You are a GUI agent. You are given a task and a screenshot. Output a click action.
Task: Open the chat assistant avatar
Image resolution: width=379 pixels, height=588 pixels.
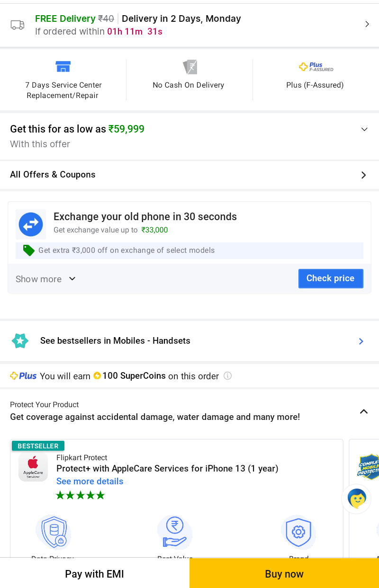coord(356,499)
